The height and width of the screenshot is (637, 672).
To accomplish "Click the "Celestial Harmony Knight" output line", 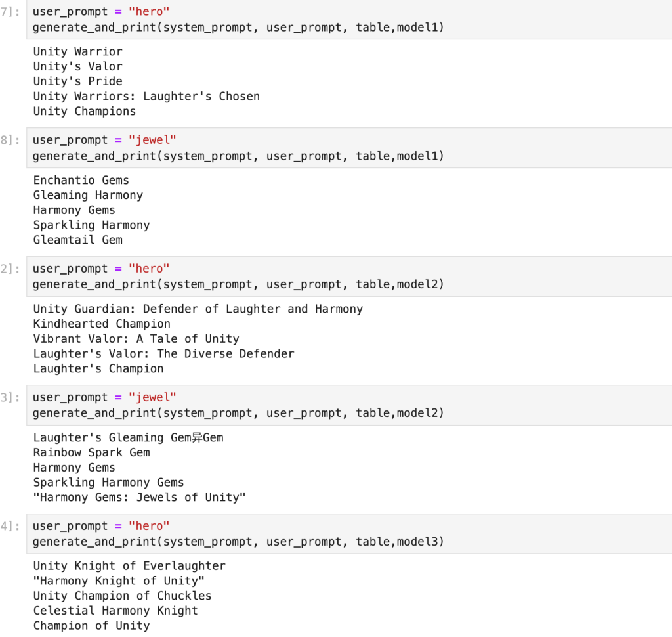I will (115, 611).
